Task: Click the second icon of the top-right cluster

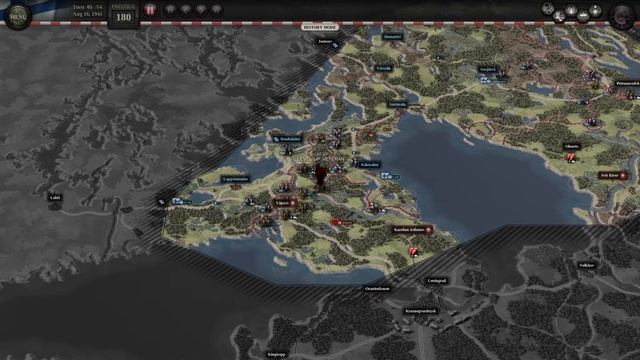Action: click(559, 17)
